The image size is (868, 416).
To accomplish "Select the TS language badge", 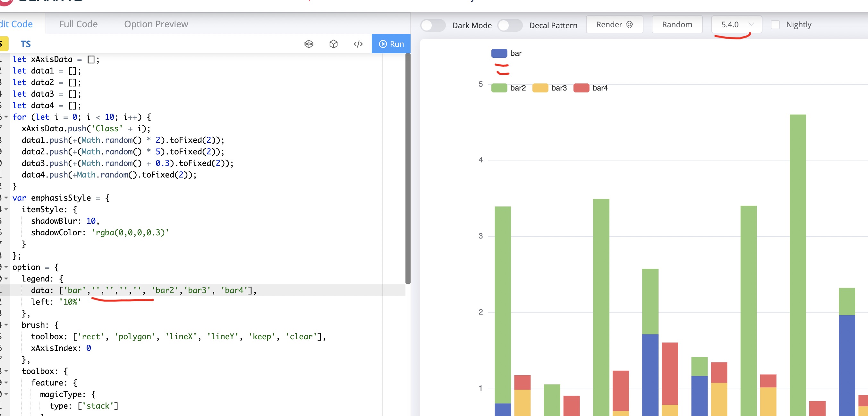I will tap(26, 43).
